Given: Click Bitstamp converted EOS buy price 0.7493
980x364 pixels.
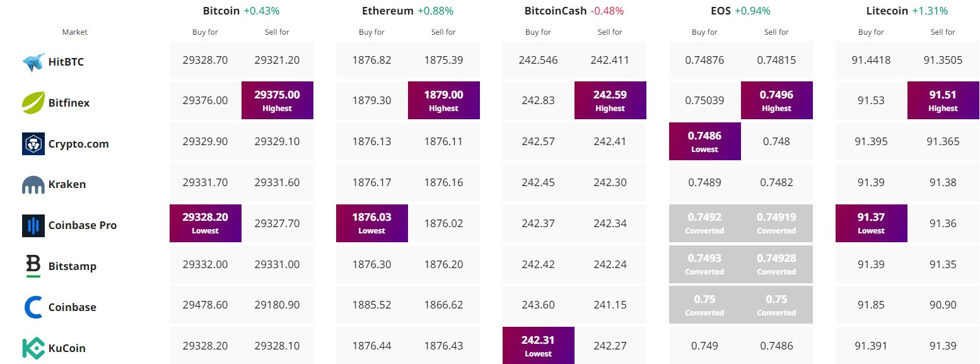Looking at the screenshot, I should pos(705,264).
